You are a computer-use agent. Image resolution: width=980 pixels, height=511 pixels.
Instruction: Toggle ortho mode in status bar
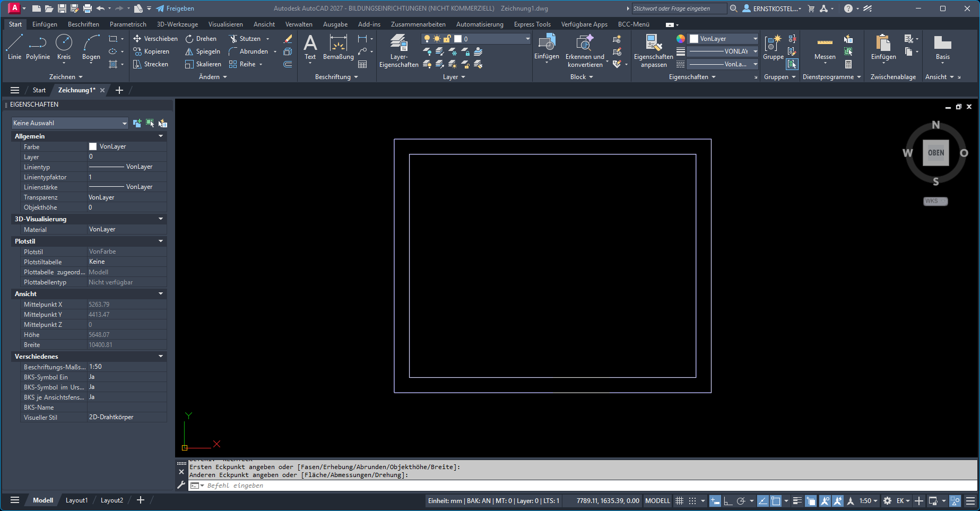pos(728,500)
